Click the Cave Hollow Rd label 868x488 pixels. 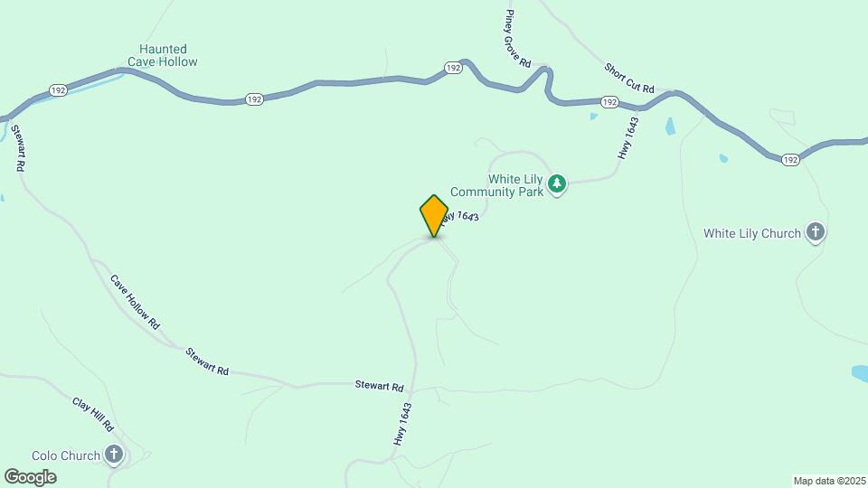pos(135,302)
